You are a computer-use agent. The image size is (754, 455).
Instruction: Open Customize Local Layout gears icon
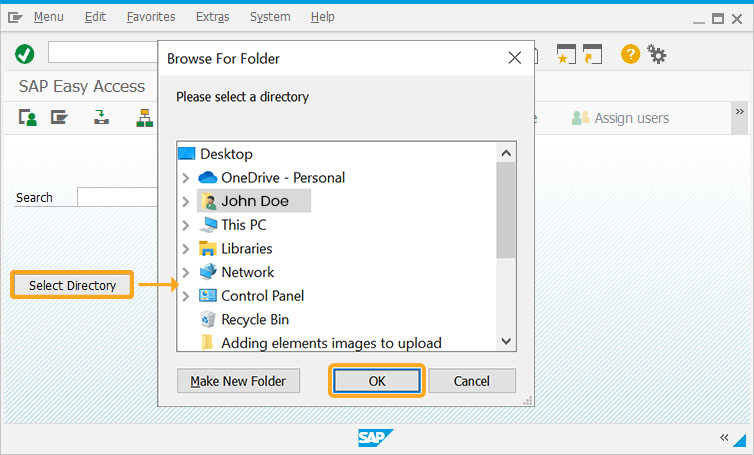click(656, 54)
